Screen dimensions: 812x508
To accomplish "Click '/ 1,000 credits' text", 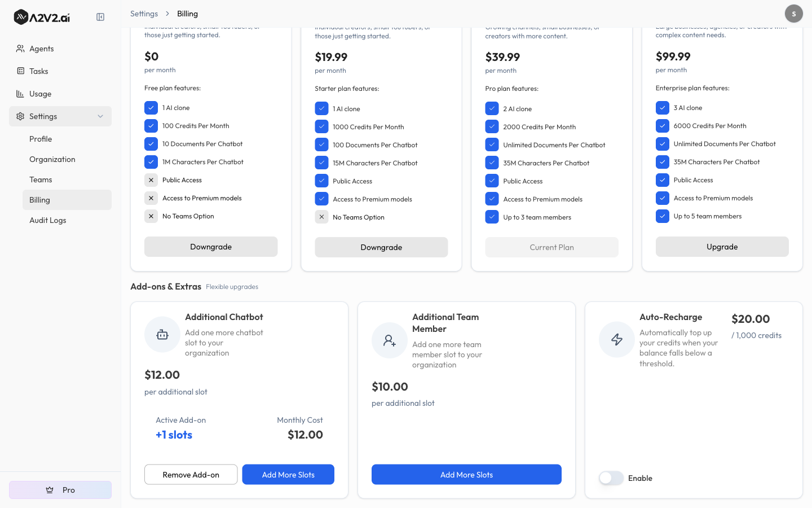I will click(756, 335).
